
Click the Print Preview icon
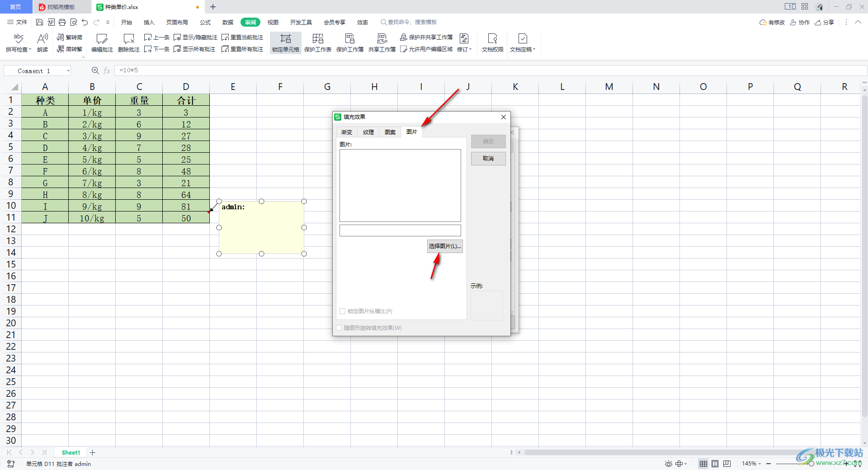[x=74, y=22]
